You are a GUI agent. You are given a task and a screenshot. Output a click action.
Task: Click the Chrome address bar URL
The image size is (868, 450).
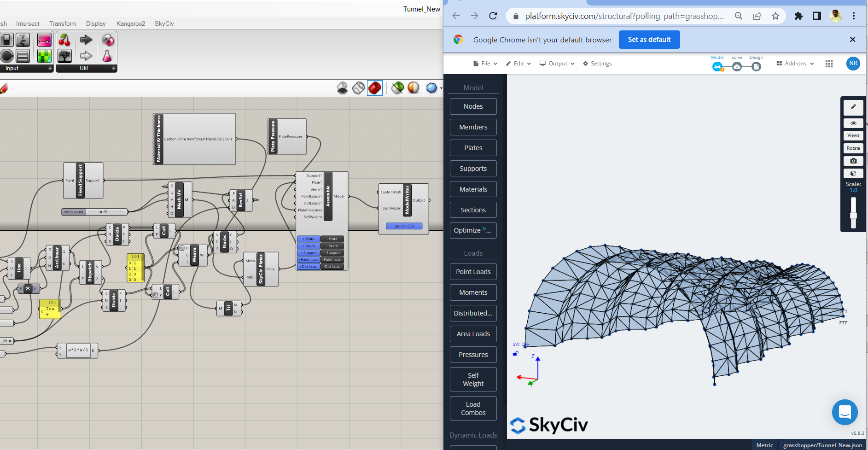pyautogui.click(x=624, y=16)
